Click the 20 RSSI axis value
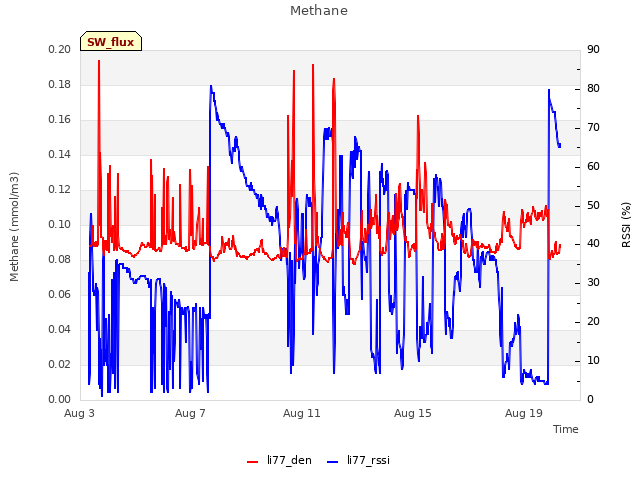Viewport: 640px width, 480px height. [x=593, y=322]
